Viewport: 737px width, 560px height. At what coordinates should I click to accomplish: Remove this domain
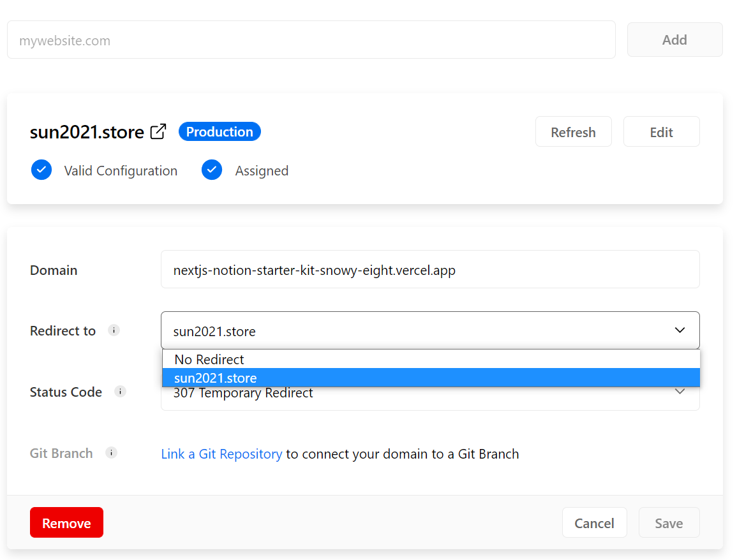click(x=67, y=523)
